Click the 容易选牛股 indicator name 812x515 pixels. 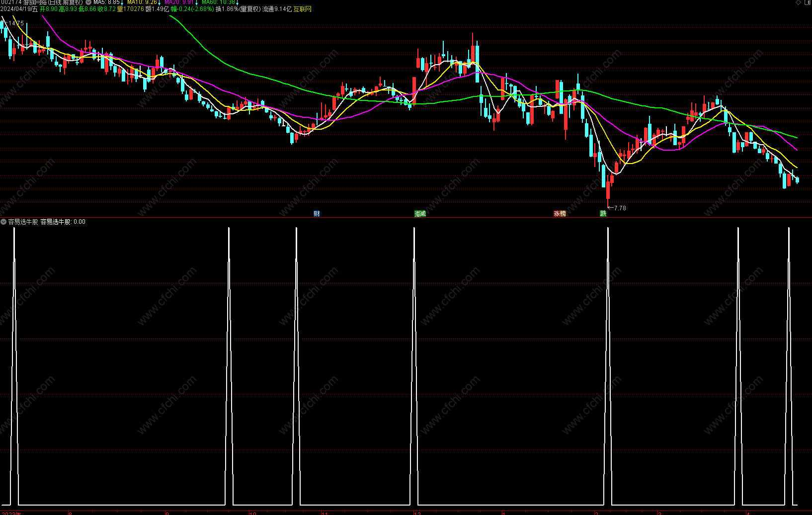click(23, 222)
